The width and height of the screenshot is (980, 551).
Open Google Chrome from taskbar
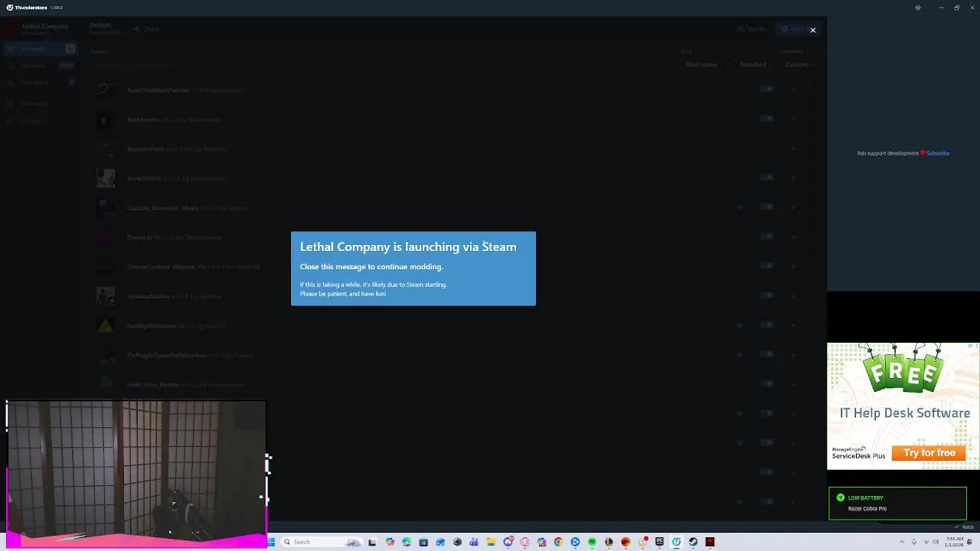558,542
